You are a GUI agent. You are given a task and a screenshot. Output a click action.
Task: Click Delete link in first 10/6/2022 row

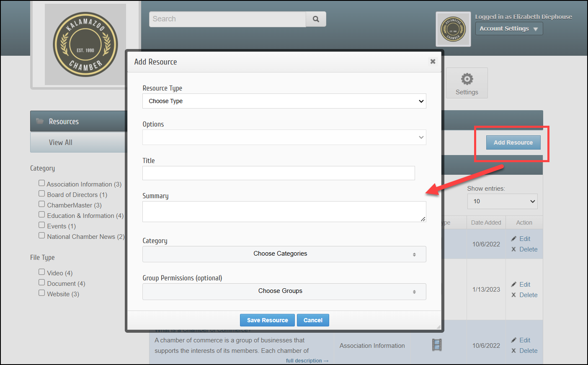(529, 249)
